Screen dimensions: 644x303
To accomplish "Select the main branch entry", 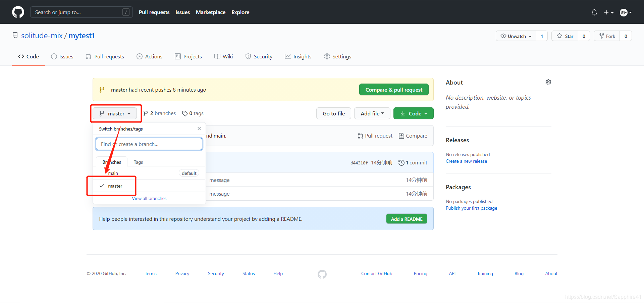I will pos(149,173).
